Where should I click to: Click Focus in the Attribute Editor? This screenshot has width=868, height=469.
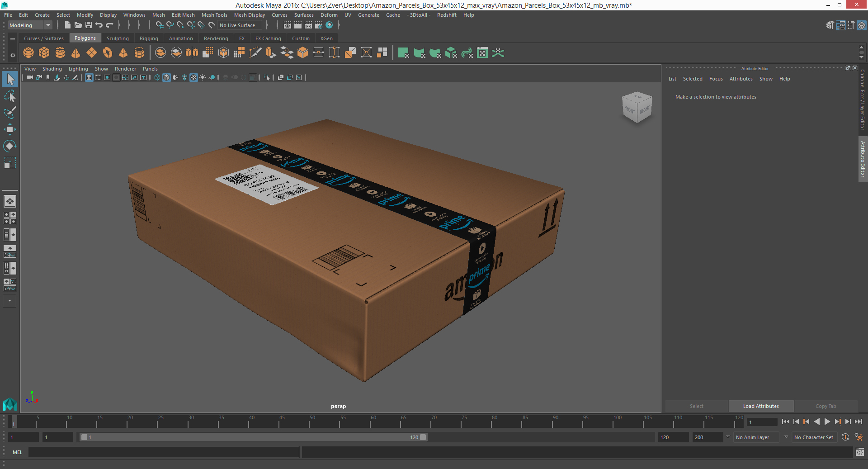(x=716, y=79)
